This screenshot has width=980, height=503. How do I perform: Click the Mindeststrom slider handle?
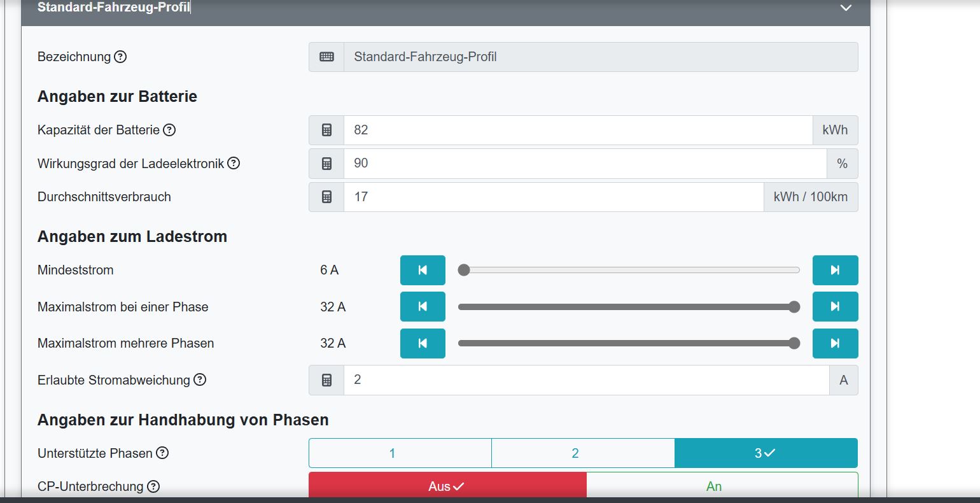coord(464,270)
